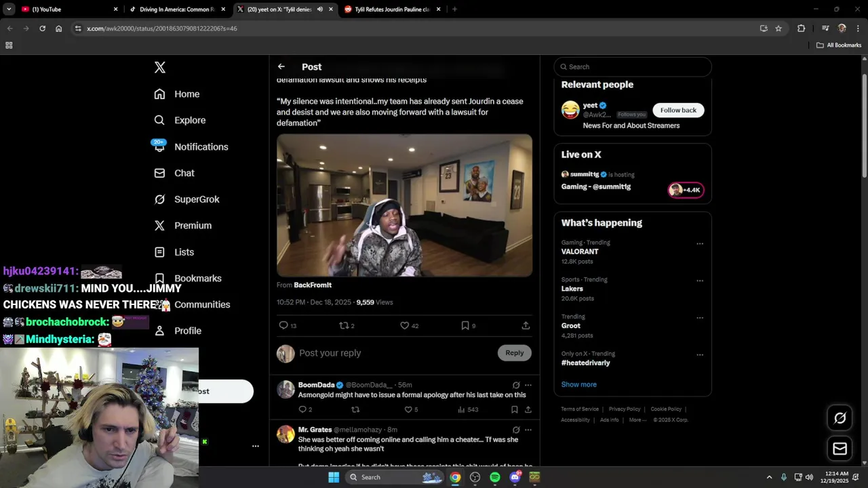Open floating messages envelope button
The image size is (868, 488).
tap(840, 448)
